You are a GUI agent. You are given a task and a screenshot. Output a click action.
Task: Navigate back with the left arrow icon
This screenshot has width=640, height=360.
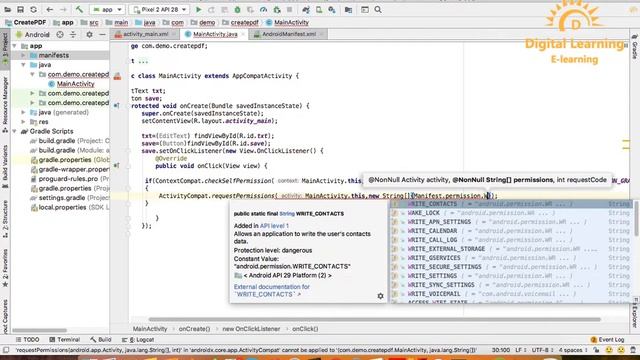pyautogui.click(x=50, y=9)
